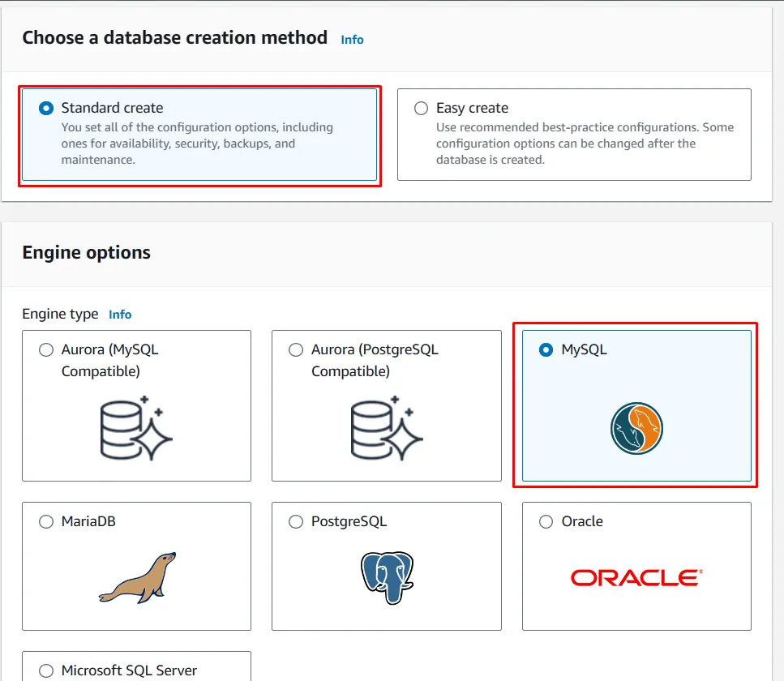This screenshot has height=681, width=784.
Task: Open Info link beside Engine type
Action: (120, 315)
